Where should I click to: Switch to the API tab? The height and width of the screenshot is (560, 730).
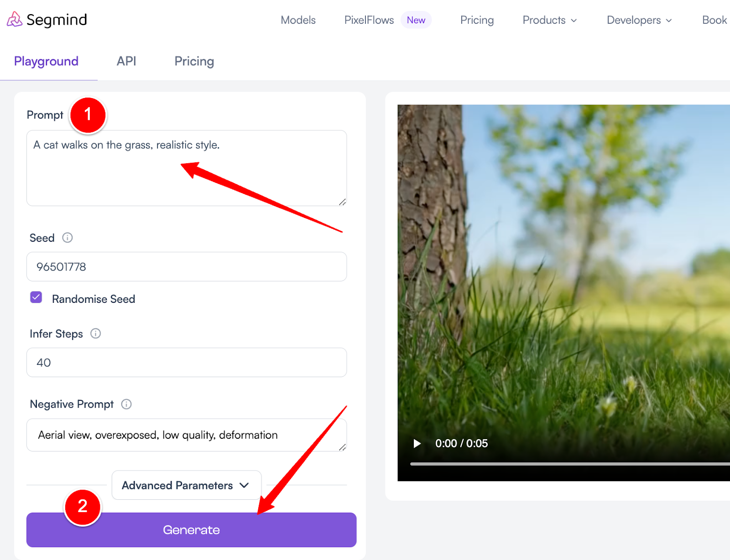(126, 61)
